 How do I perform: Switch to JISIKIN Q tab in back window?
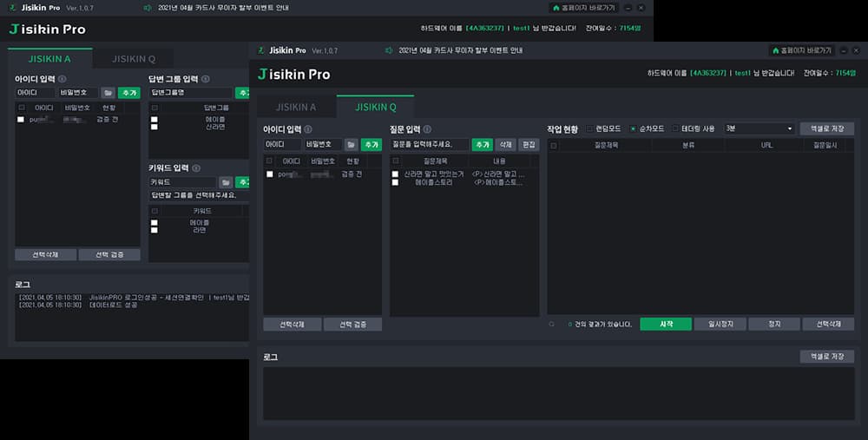click(x=134, y=59)
